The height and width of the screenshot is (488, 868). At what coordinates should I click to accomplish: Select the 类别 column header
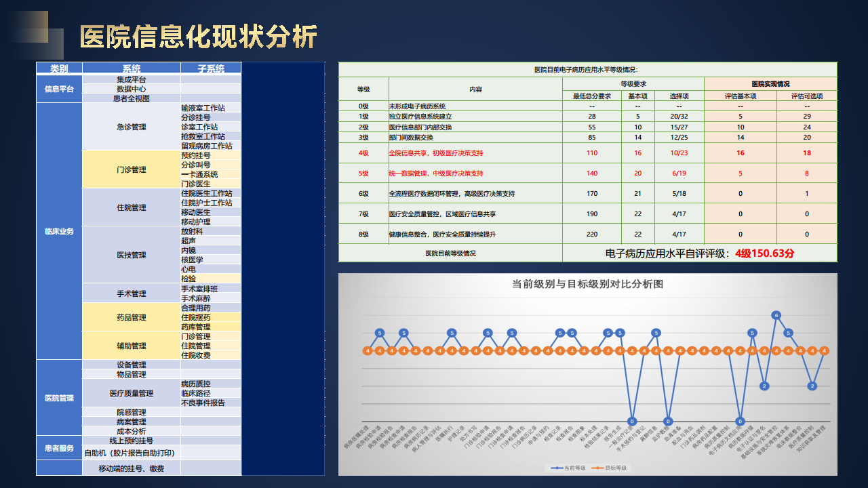click(x=59, y=68)
